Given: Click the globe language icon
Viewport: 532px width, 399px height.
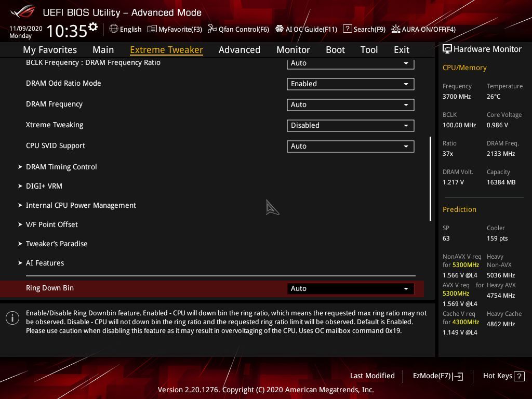Looking at the screenshot, I should click(114, 29).
